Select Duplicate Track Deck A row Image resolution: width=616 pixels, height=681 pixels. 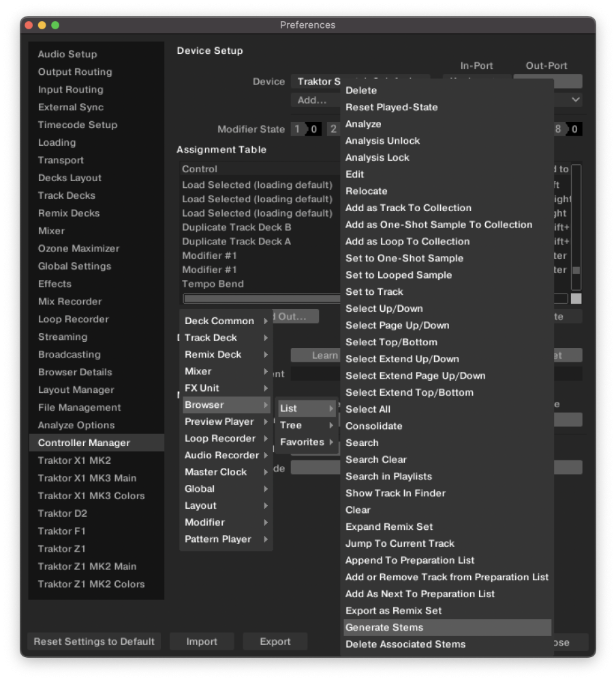pyautogui.click(x=260, y=242)
